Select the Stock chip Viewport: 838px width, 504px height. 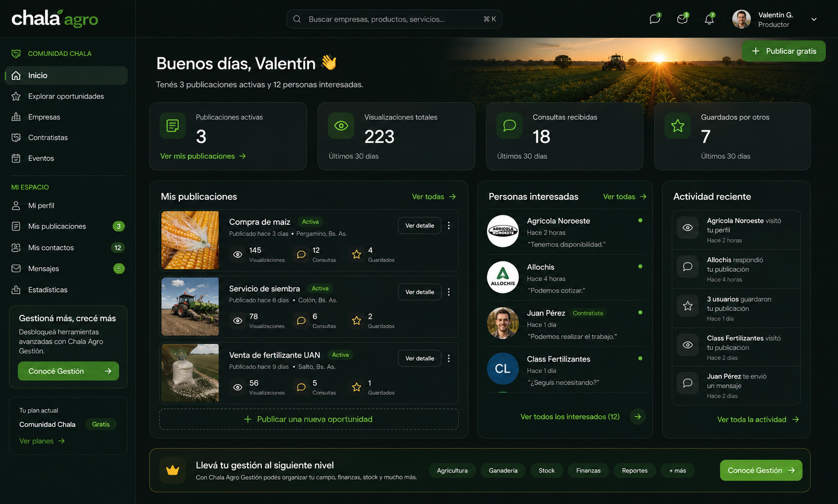click(547, 470)
